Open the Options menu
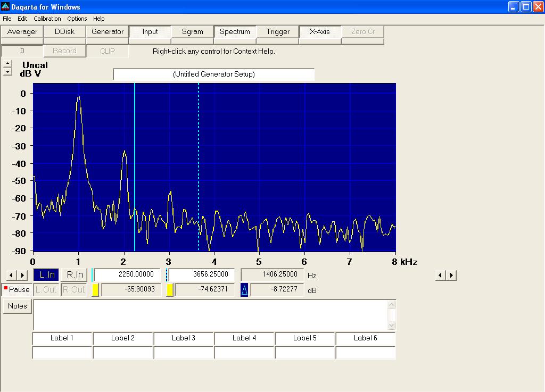This screenshot has width=545, height=392. [77, 19]
